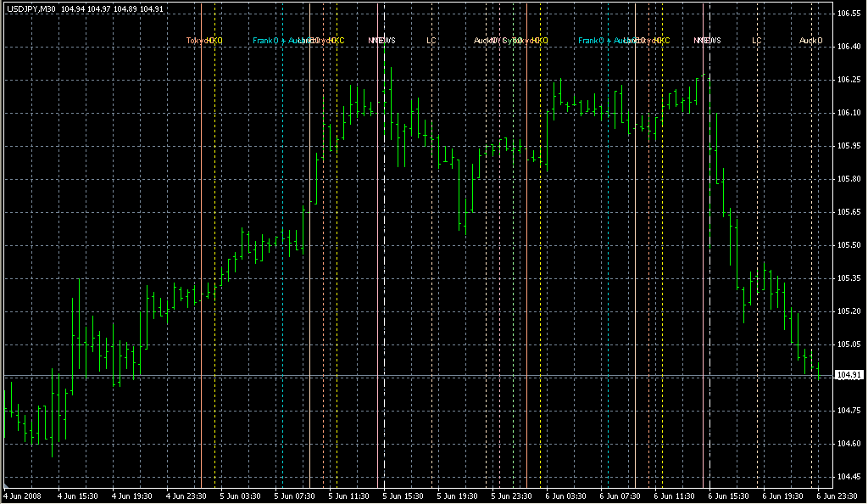The height and width of the screenshot is (504, 868).
Task: Click the 4 Jun 2008 date label
Action: point(23,496)
